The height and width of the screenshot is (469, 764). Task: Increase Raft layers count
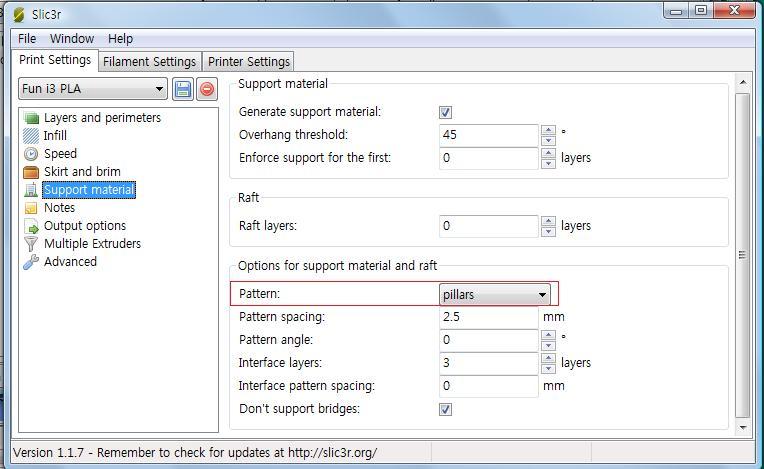(548, 221)
